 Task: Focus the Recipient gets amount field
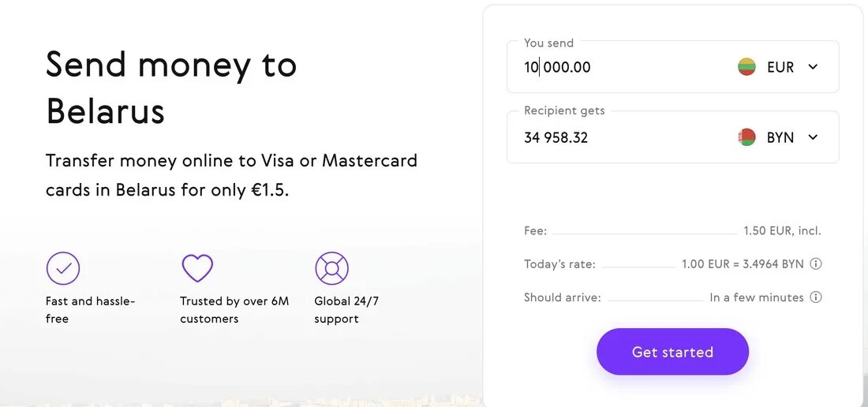tap(615, 137)
